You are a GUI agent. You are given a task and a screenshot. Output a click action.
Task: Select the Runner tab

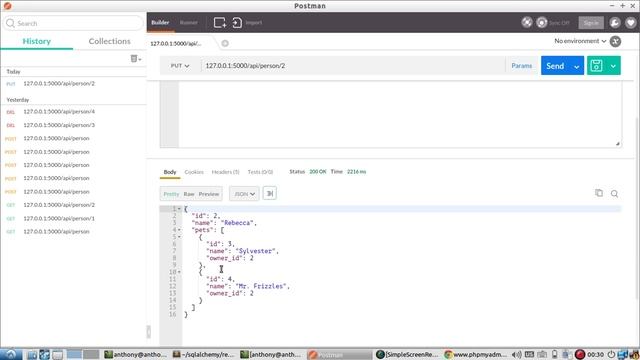(x=189, y=22)
